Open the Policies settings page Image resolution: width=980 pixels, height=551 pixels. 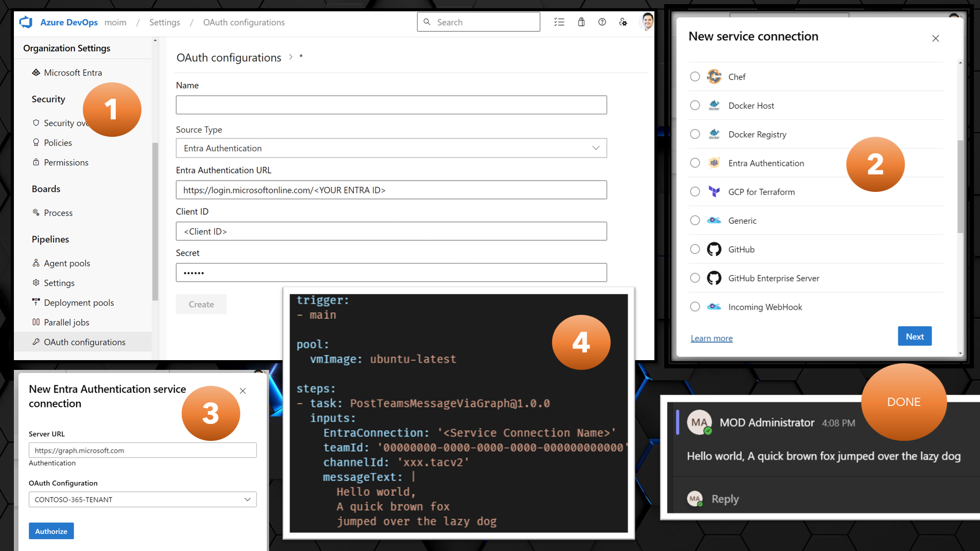58,143
